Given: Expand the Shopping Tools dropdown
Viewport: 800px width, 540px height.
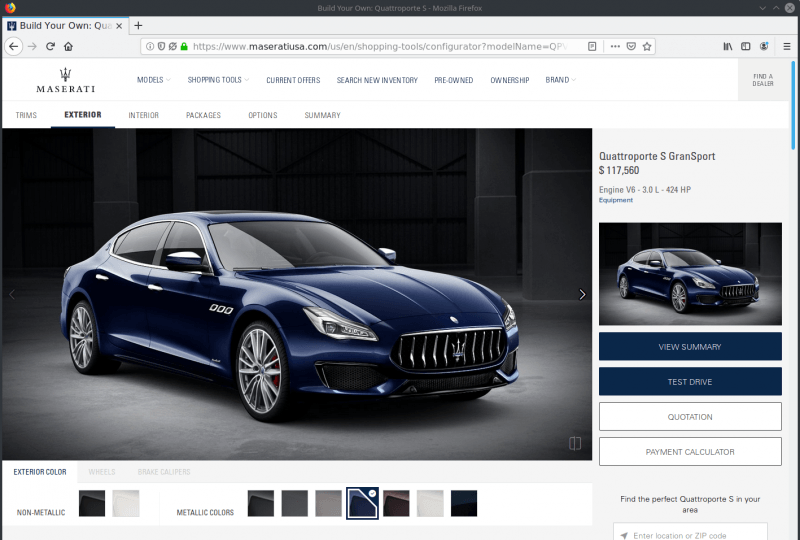Looking at the screenshot, I should tap(218, 80).
